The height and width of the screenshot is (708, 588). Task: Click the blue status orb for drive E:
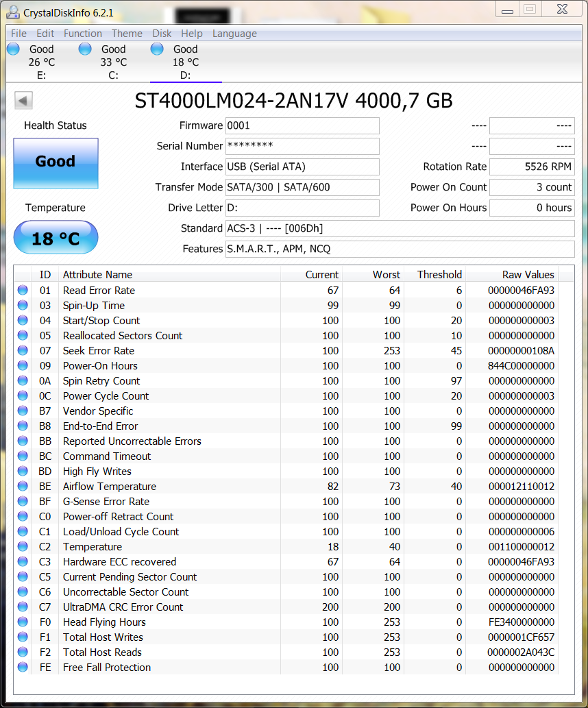tap(14, 49)
